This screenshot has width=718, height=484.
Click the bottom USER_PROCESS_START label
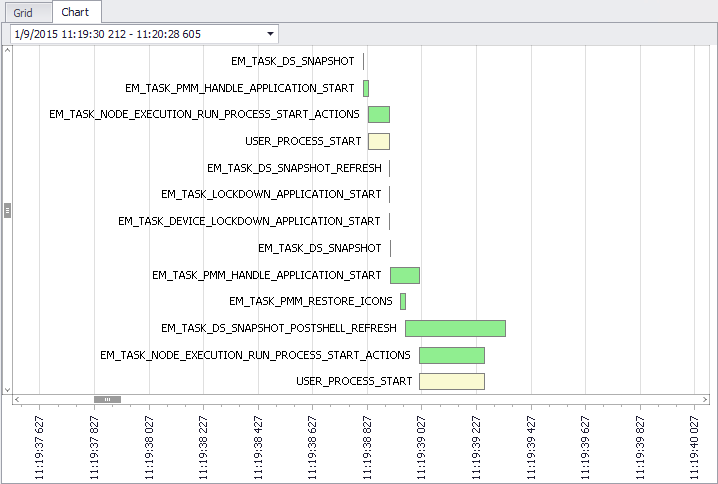pyautogui.click(x=354, y=381)
